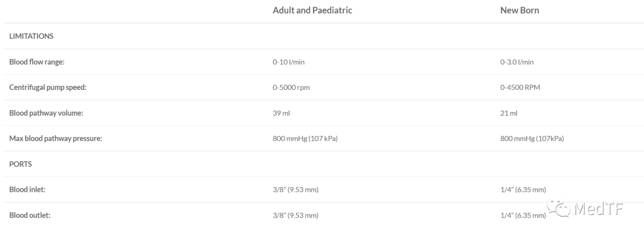Click the 0-3.0 l/min newborn flow value
This screenshot has width=644, height=236.
click(516, 62)
